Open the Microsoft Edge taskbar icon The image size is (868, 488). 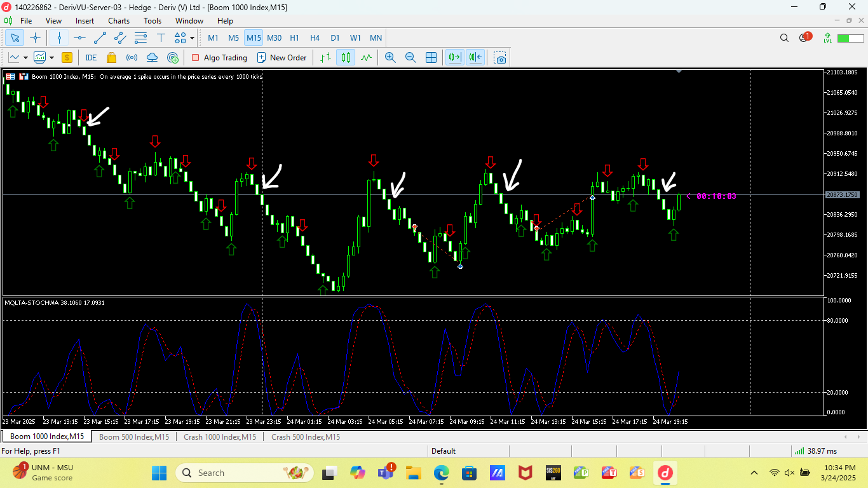[441, 473]
